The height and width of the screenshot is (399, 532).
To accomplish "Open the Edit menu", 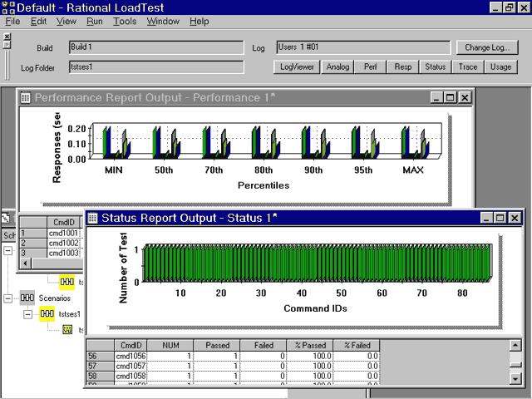I will [x=38, y=22].
